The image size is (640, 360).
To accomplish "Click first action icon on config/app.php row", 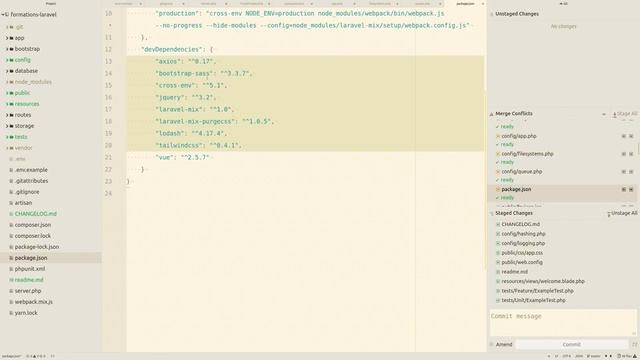I will [x=624, y=136].
